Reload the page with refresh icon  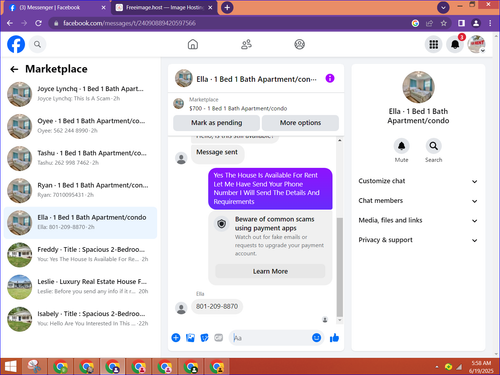pyautogui.click(x=38, y=23)
